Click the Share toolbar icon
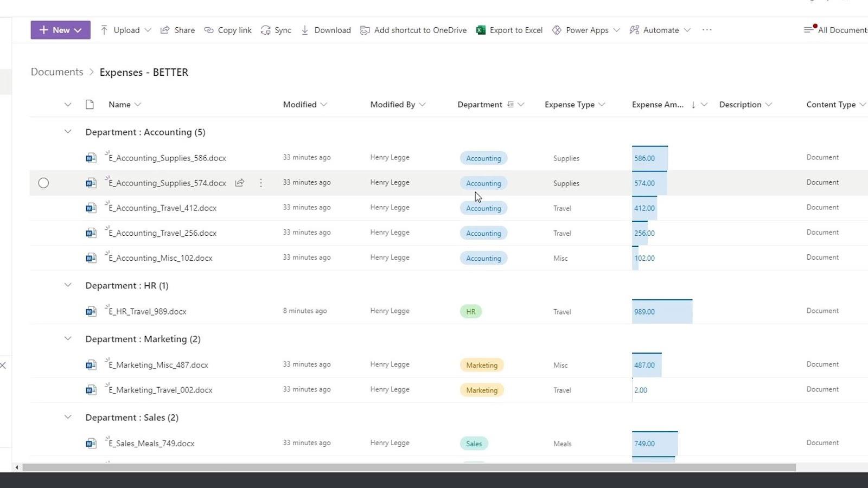868x488 pixels. [x=165, y=30]
